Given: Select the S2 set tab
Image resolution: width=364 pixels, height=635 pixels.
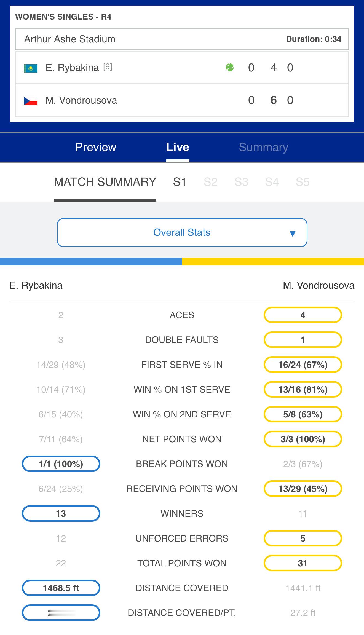Looking at the screenshot, I should (210, 182).
